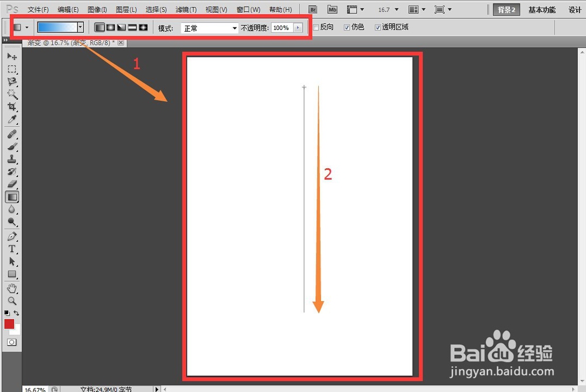Select the Crop tool
Screen dimensions: 586x392
pyautogui.click(x=12, y=107)
